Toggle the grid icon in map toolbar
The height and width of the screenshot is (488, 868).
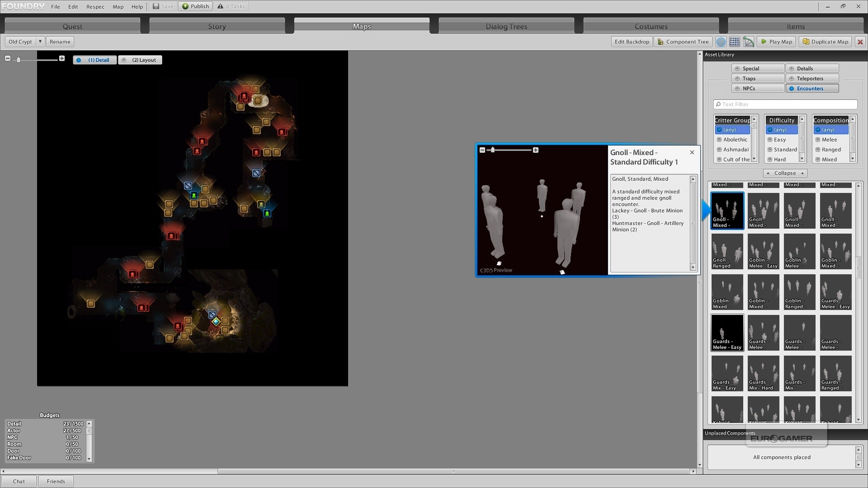(x=735, y=42)
